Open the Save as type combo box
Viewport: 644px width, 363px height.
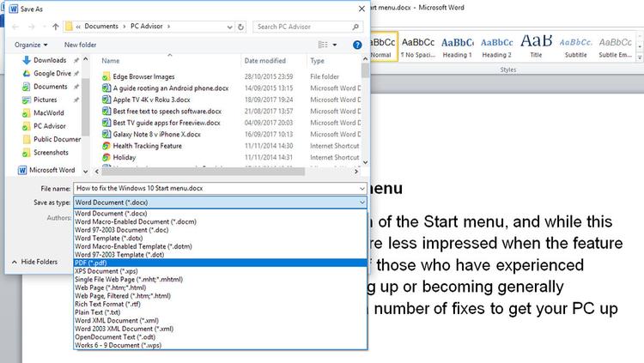coord(220,202)
